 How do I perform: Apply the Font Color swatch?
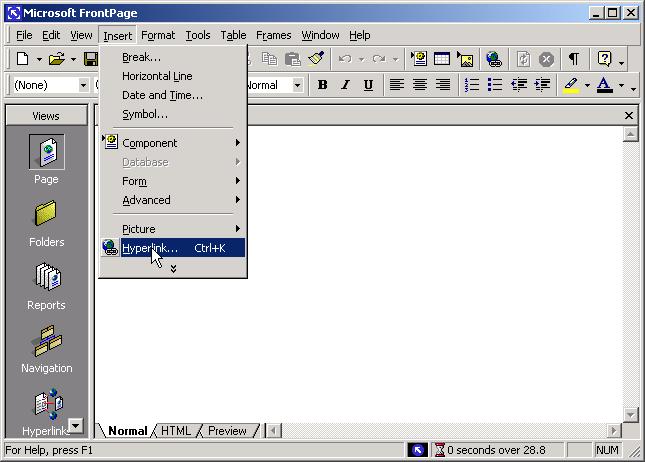[x=605, y=85]
